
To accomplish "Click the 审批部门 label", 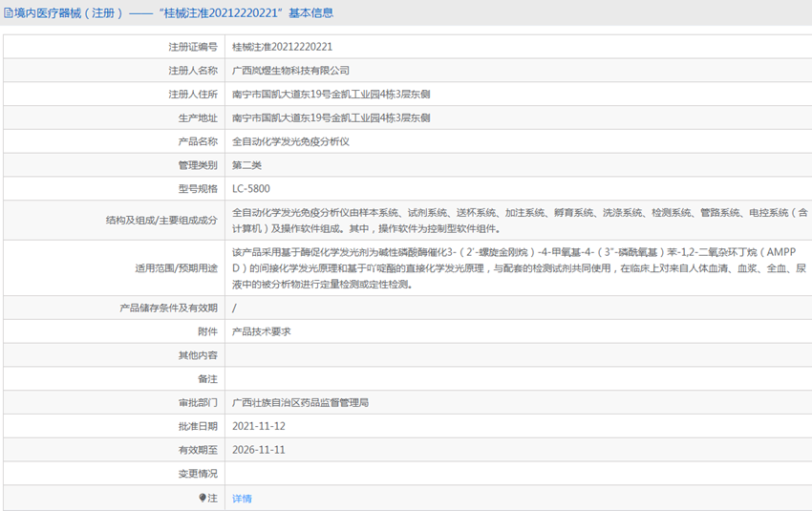I will [198, 402].
